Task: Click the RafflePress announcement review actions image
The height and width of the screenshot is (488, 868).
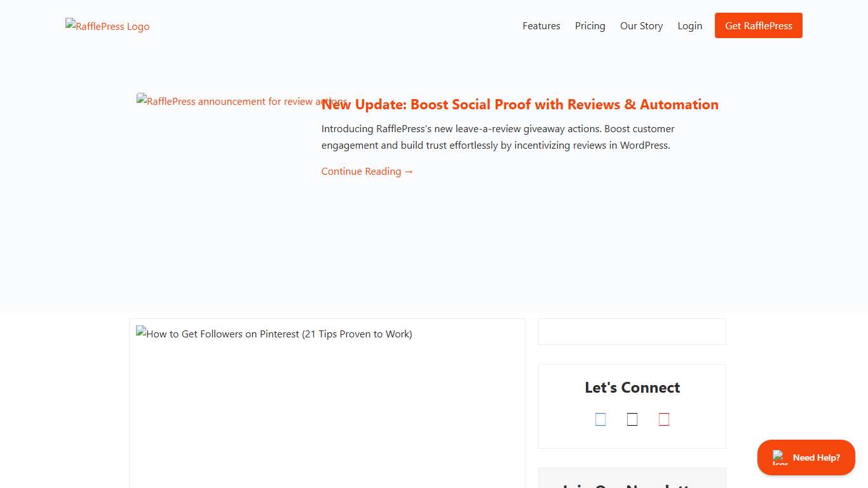Action: coord(241,101)
